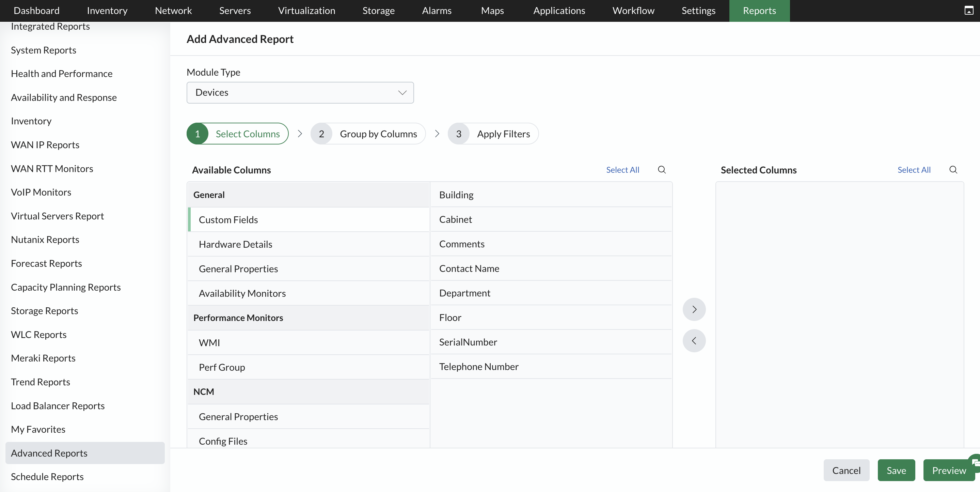This screenshot has height=492, width=980.
Task: Select General Properties under NCM
Action: click(309, 417)
